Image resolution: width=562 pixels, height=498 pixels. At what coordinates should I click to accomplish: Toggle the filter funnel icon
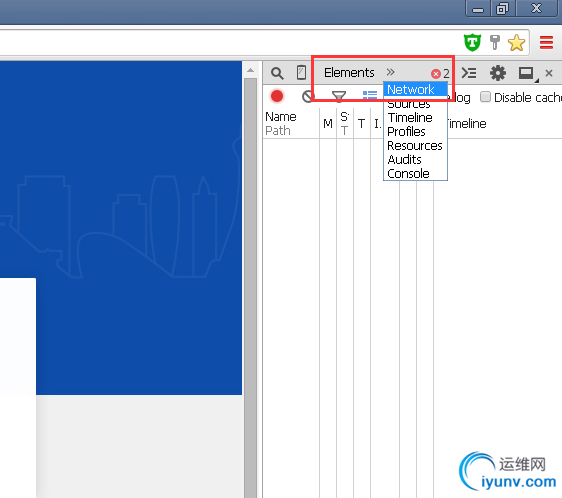tap(339, 96)
